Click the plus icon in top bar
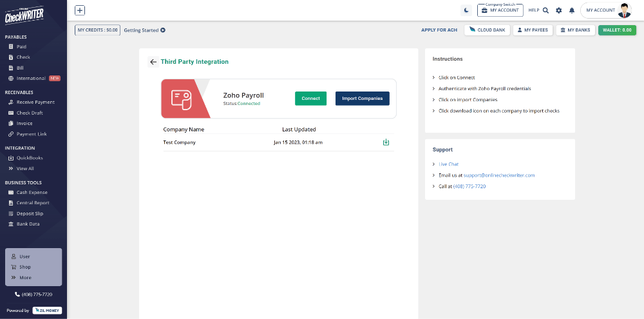644x319 pixels. click(80, 10)
